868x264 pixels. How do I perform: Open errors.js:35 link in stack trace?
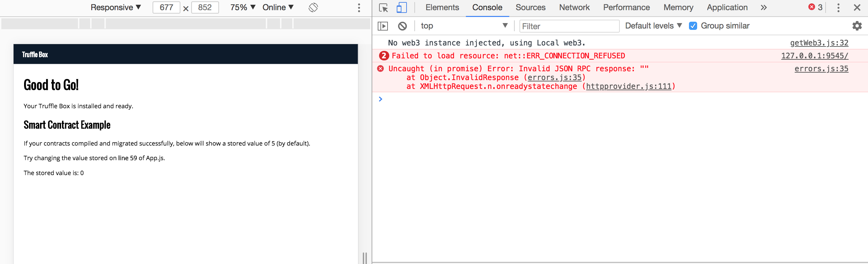click(554, 77)
